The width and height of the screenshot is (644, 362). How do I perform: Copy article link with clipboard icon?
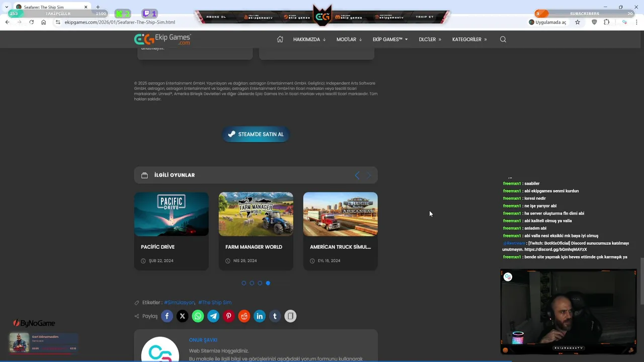click(x=290, y=316)
